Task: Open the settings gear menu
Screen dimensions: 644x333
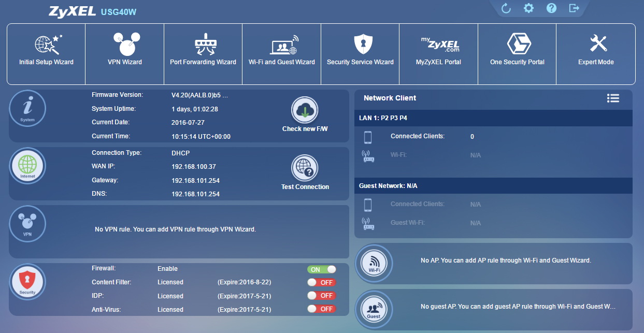Action: coord(528,8)
